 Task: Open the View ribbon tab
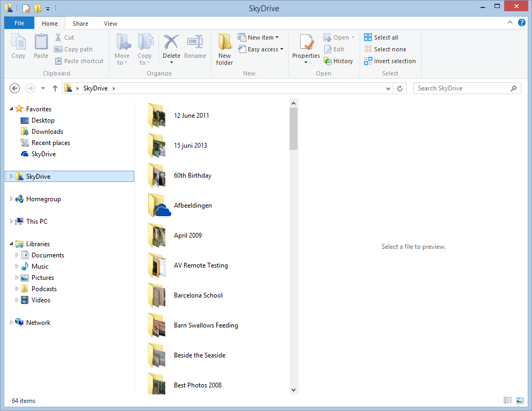point(110,24)
